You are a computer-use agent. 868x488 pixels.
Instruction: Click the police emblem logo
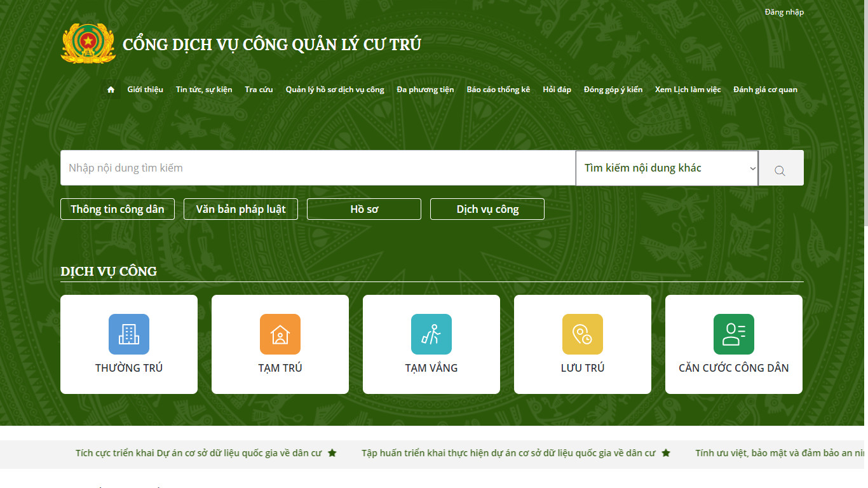click(88, 44)
